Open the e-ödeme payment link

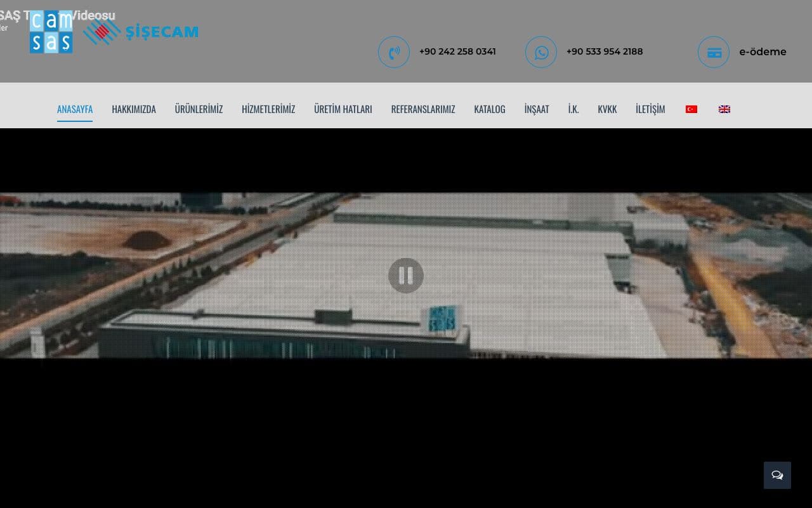tap(763, 51)
